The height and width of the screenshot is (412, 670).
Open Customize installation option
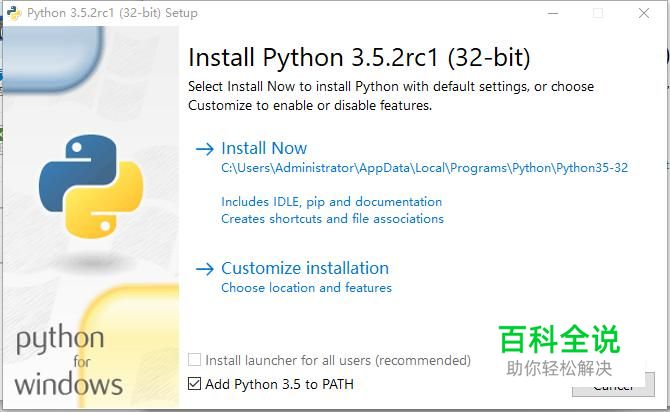pyautogui.click(x=305, y=268)
